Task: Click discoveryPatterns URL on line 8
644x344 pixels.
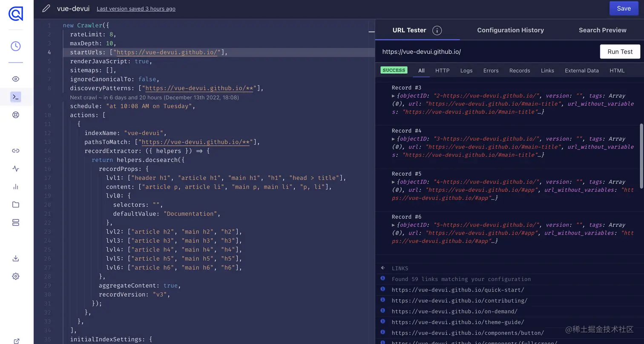Action: tap(199, 88)
